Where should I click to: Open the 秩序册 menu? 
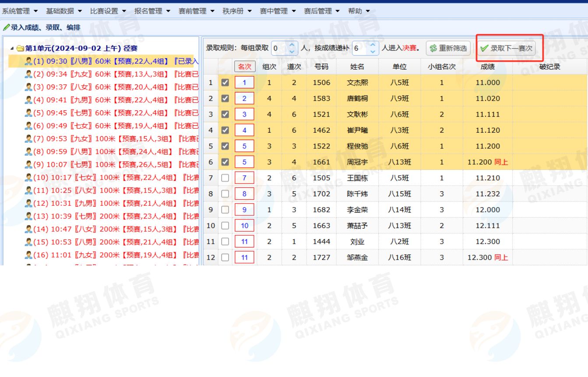click(x=237, y=11)
